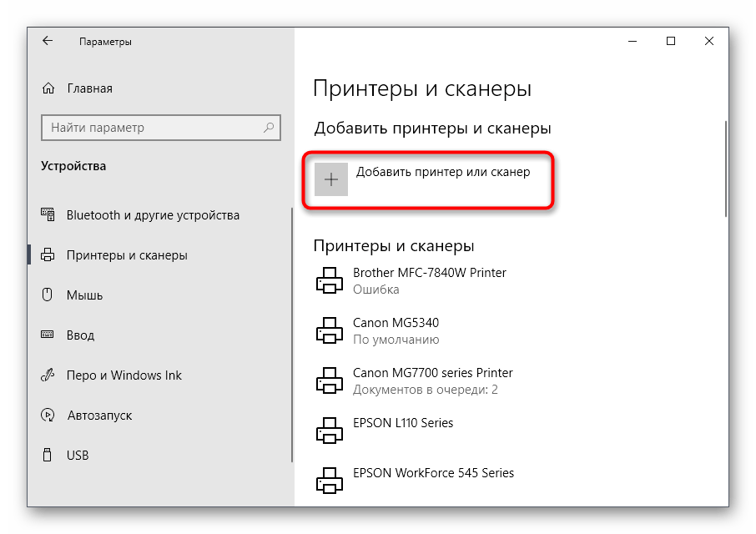This screenshot has height=534, width=756.
Task: Click the pen icon for Перо и Windows Ink
Action: (x=48, y=375)
